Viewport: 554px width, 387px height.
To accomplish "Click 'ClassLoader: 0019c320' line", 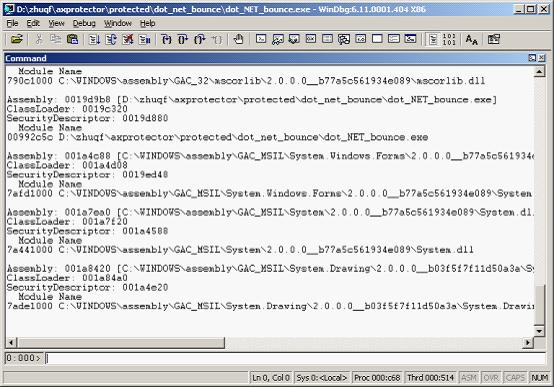I will click(67, 109).
